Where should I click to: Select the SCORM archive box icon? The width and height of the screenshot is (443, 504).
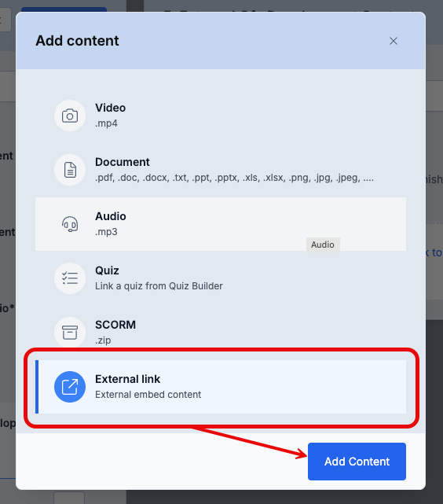tap(70, 333)
